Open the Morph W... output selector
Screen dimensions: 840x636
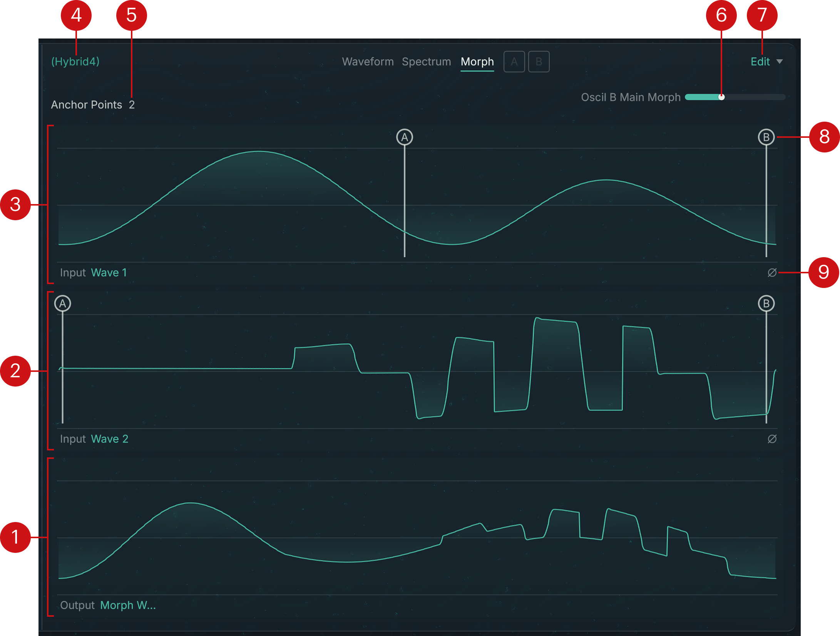[128, 605]
